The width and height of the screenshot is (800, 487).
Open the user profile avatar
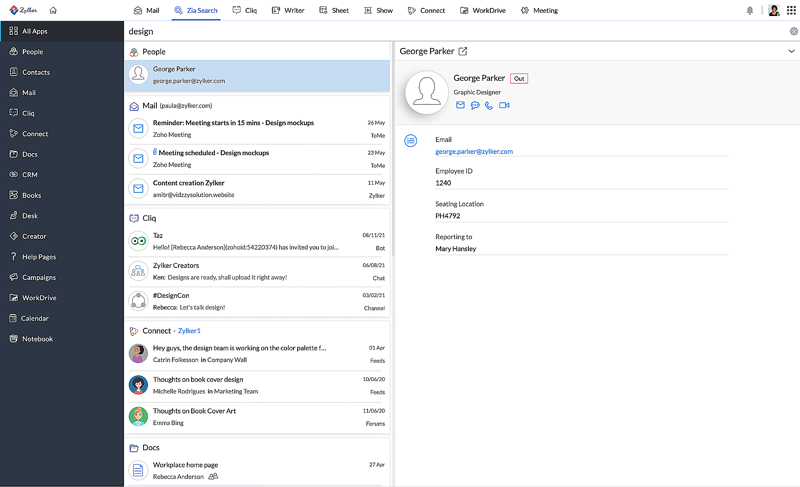point(774,10)
